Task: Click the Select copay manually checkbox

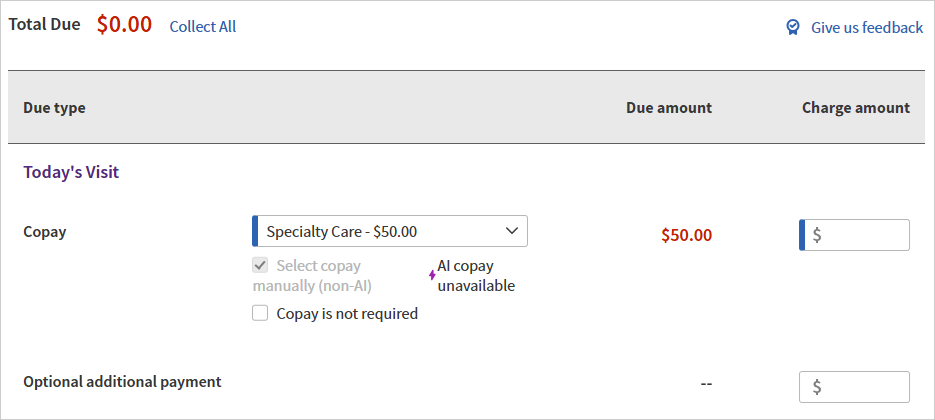Action: [x=260, y=266]
